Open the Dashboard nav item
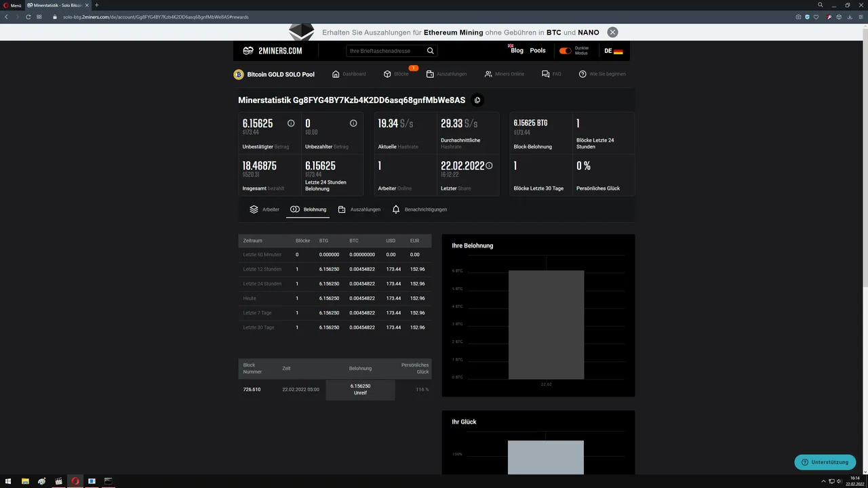 [x=349, y=74]
